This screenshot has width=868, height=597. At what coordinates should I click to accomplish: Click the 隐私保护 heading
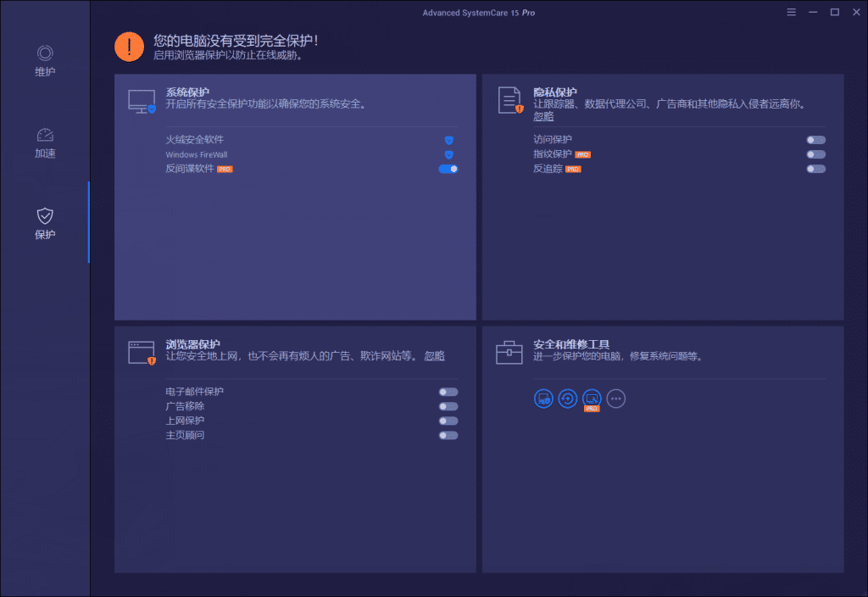tap(555, 92)
